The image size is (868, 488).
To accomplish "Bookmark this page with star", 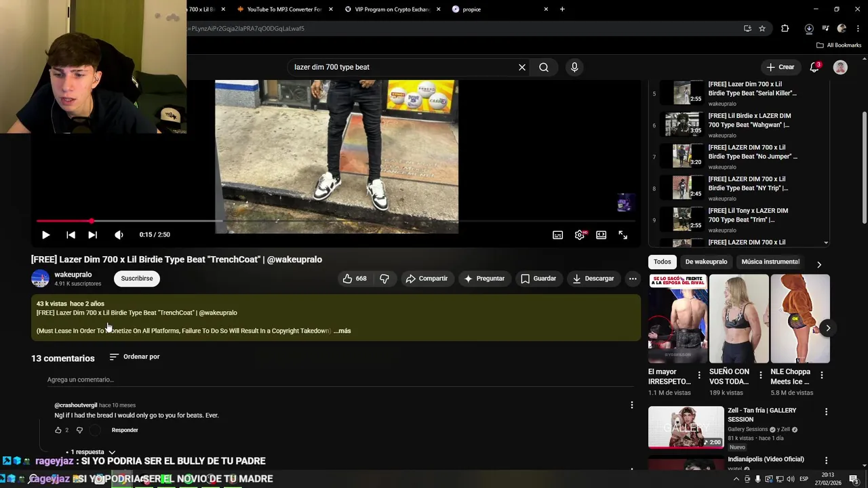I will click(x=762, y=28).
